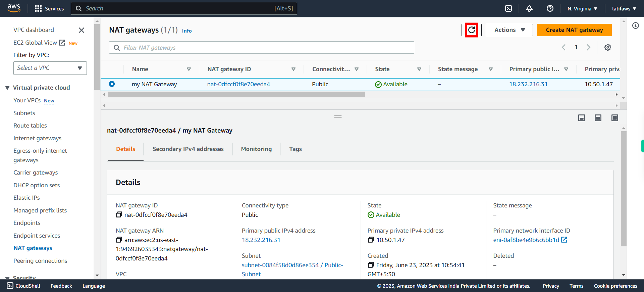Open Feedback in footer

(61, 286)
